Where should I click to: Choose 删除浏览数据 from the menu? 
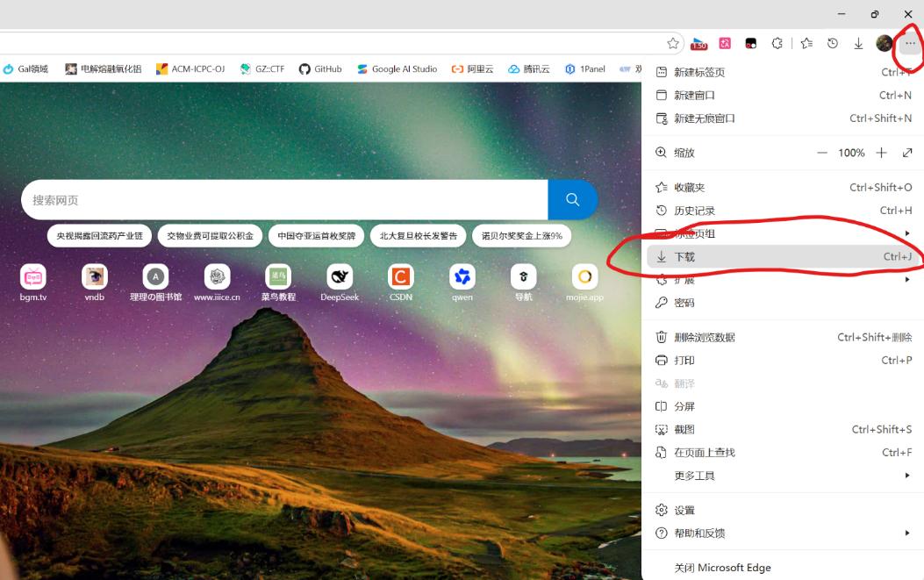(x=783, y=337)
